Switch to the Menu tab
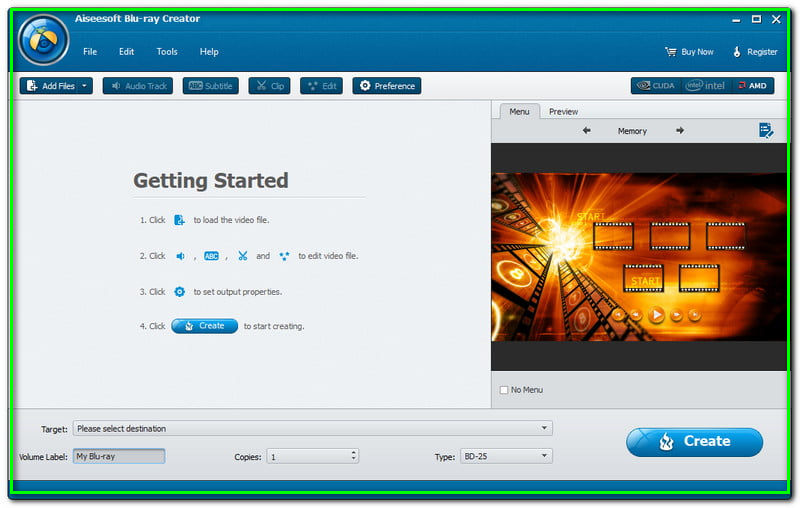Screen dimensions: 800x508 coord(519,111)
